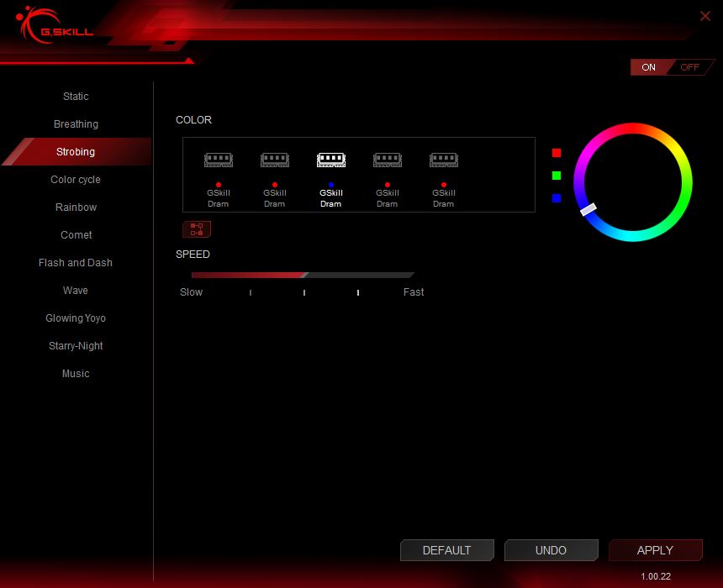This screenshot has height=588, width=723.
Task: Turn lighting ON
Action: pos(648,67)
